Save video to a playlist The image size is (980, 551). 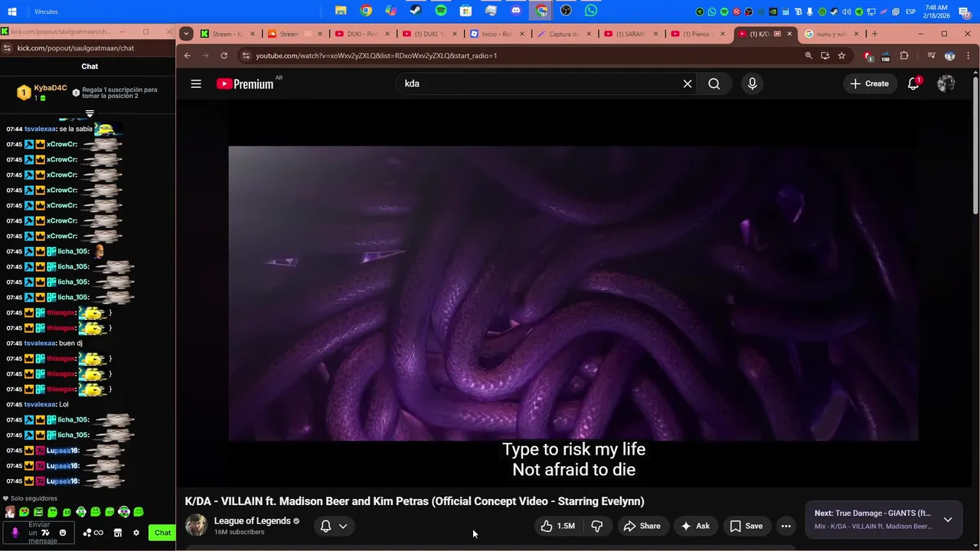tap(746, 526)
